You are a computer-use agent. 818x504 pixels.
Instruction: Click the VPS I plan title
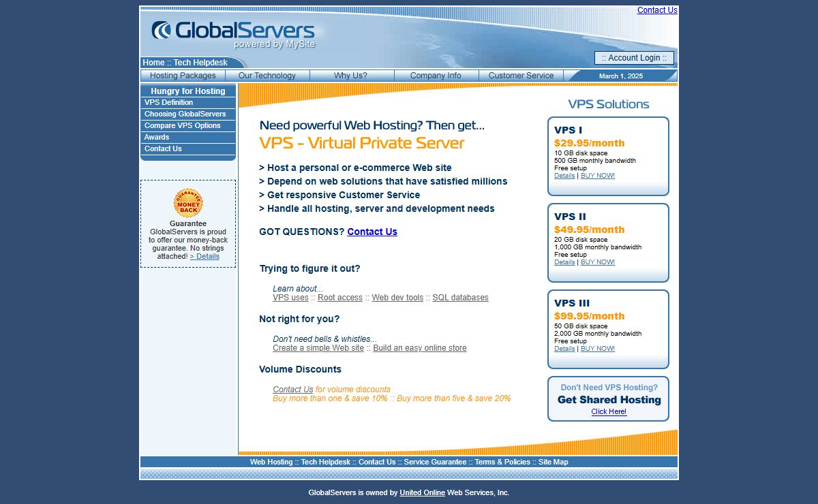click(569, 130)
